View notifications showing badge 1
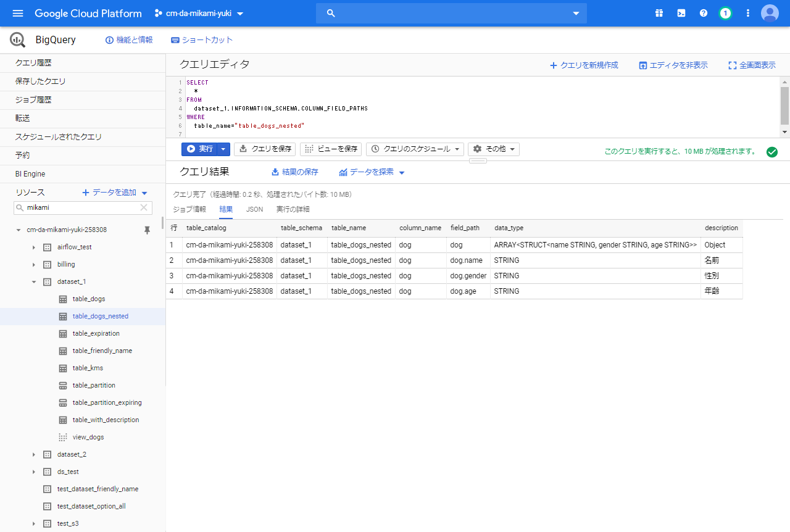Image resolution: width=790 pixels, height=532 pixels. coord(725,12)
